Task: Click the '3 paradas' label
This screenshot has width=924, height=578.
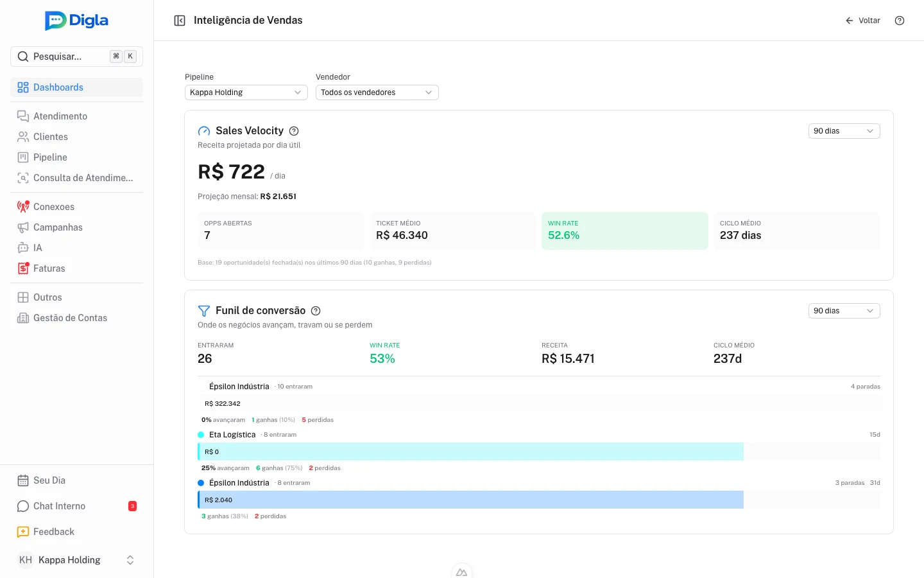Action: 850,483
